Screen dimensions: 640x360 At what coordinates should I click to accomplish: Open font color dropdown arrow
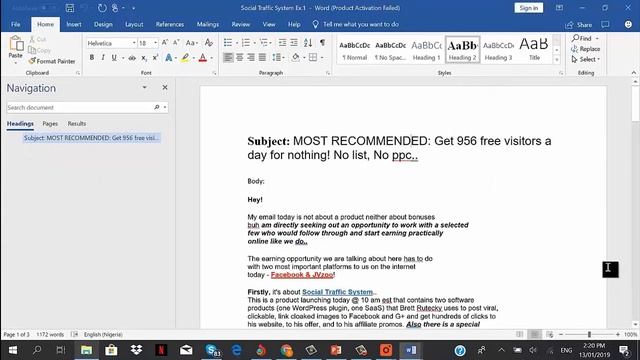(211, 58)
